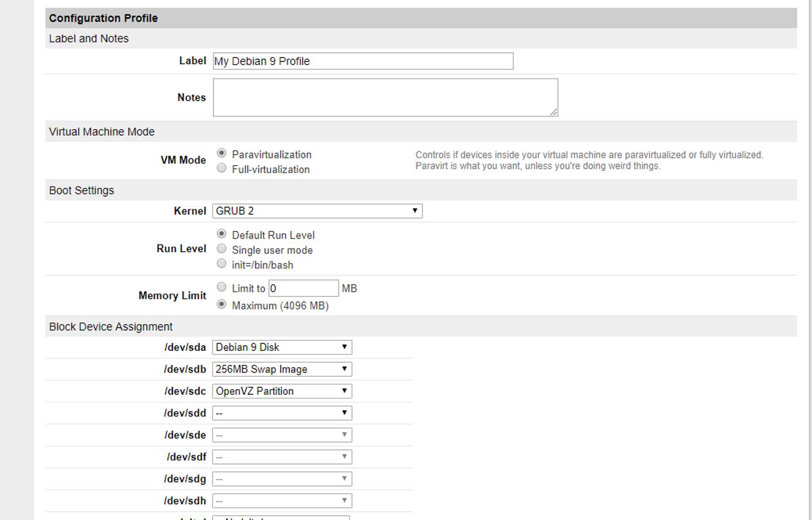Image resolution: width=812 pixels, height=520 pixels.
Task: Change the 256MB Swap Image selection
Action: (281, 369)
